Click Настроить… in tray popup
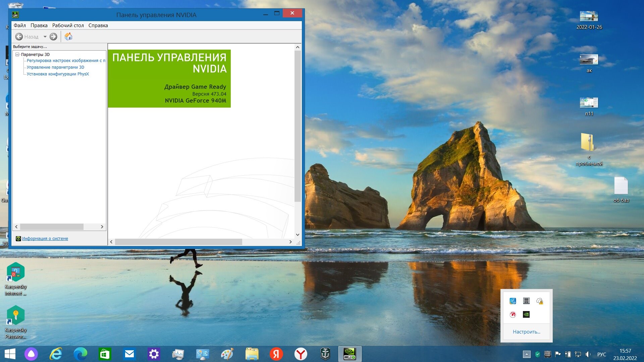 tap(526, 332)
